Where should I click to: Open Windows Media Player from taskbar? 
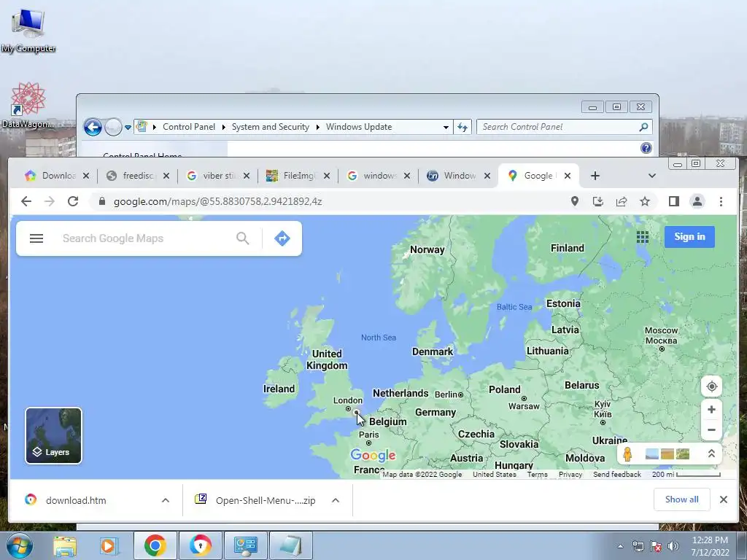pos(109,545)
